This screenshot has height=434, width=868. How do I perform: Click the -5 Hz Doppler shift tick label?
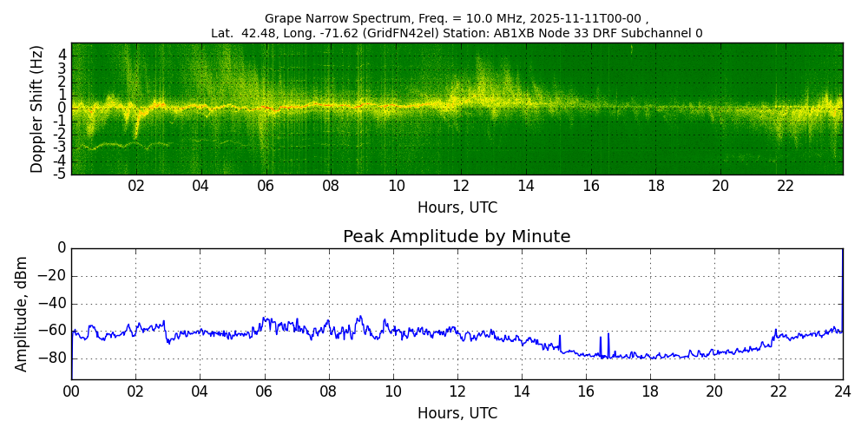(x=61, y=174)
